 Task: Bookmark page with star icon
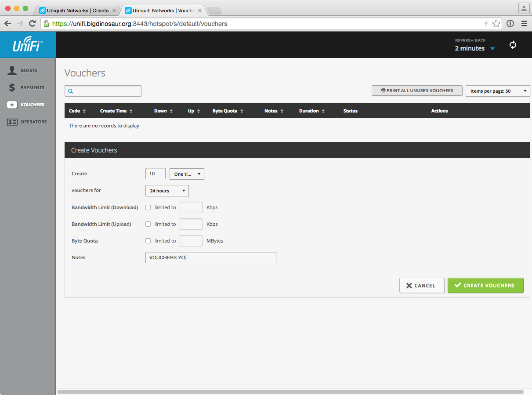coord(496,24)
